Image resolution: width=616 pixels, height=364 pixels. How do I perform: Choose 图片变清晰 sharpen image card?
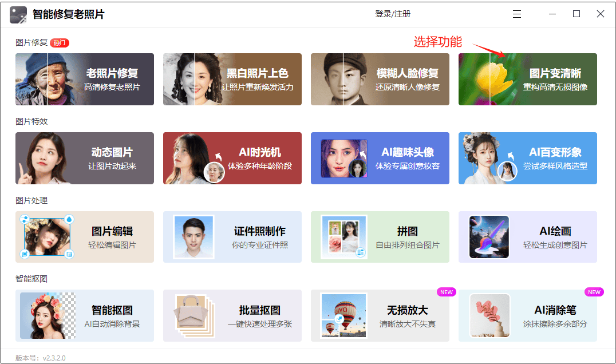(528, 80)
